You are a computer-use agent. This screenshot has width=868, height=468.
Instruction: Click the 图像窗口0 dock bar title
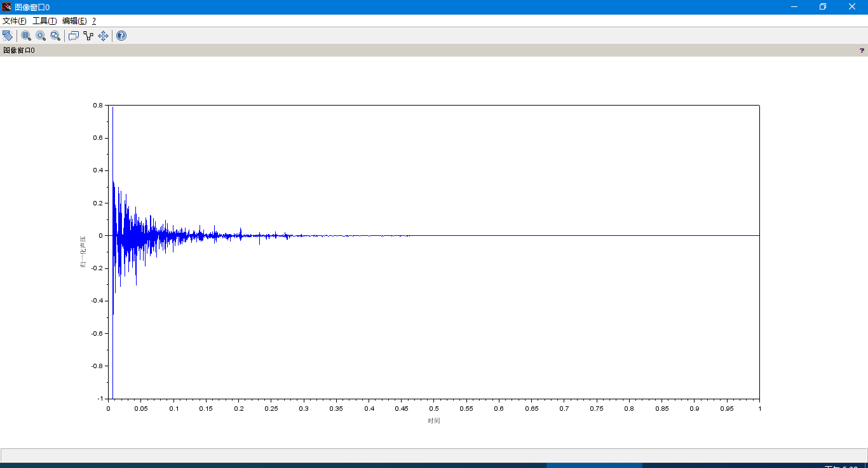click(x=19, y=50)
